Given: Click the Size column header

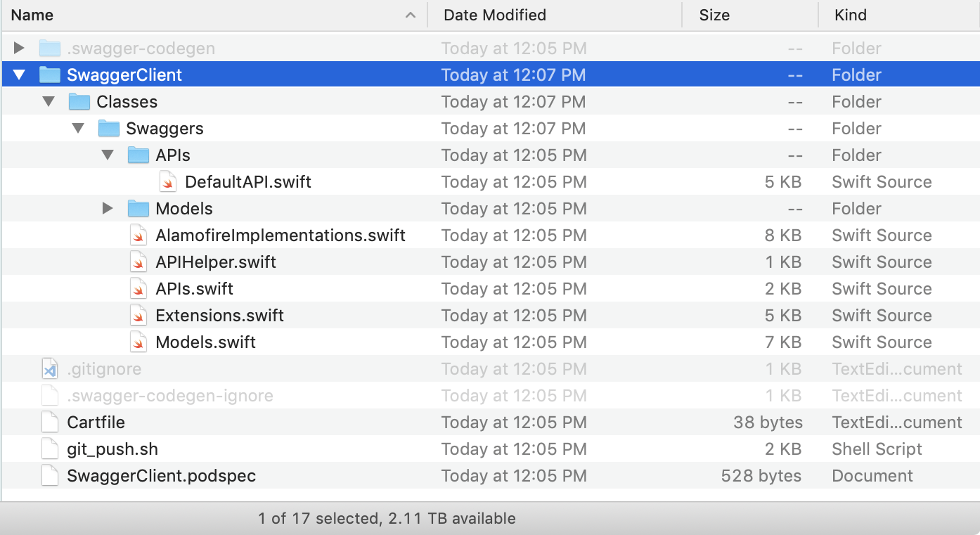Looking at the screenshot, I should (x=715, y=15).
